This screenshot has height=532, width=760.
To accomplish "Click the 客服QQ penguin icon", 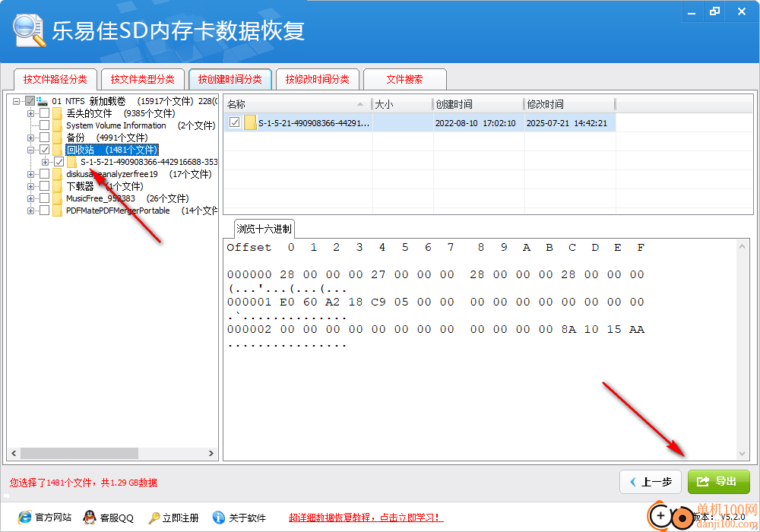I will (89, 518).
